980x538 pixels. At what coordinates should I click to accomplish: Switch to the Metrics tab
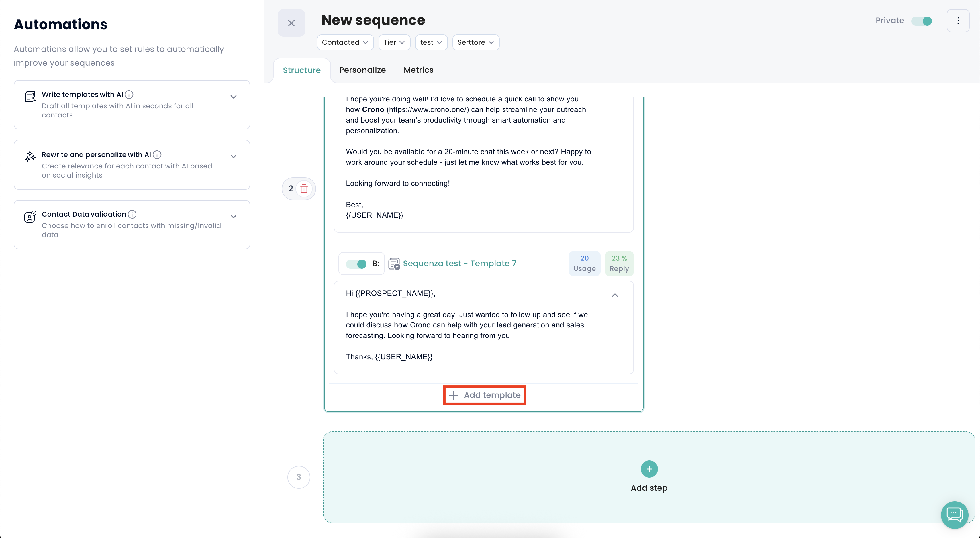click(418, 70)
